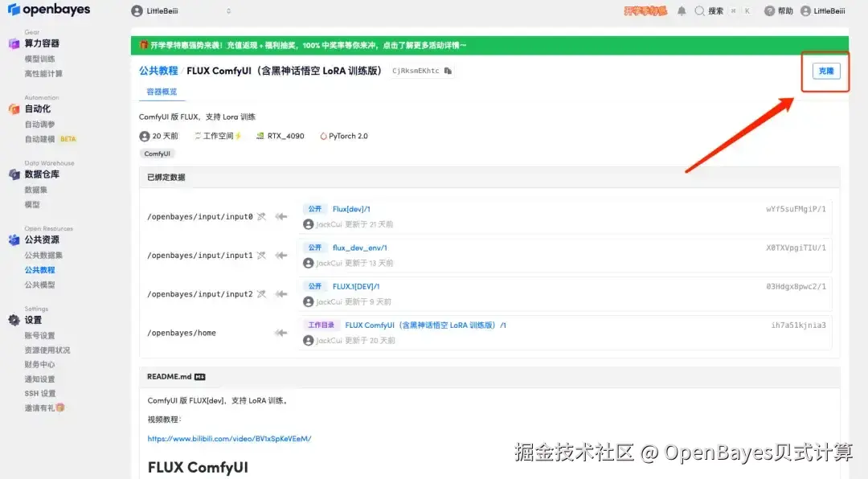
Task: Click the ID ih7a51kjnia3
Action: tap(798, 325)
